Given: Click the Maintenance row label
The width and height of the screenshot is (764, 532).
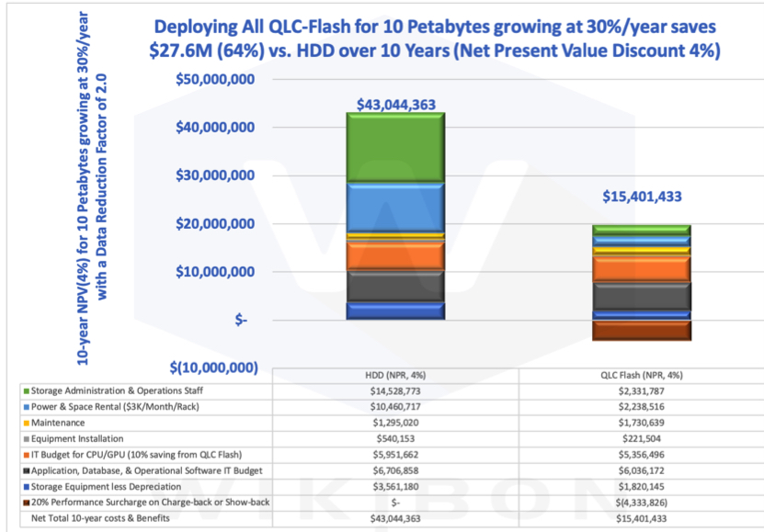Looking at the screenshot, I should (58, 423).
